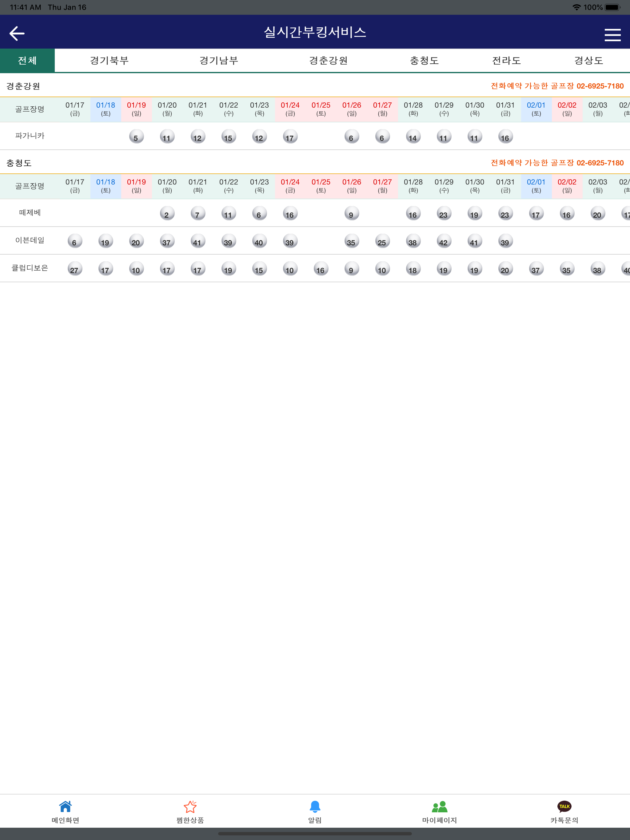Tap the 실시간부킹서비스 page title
The height and width of the screenshot is (840, 630).
315,32
